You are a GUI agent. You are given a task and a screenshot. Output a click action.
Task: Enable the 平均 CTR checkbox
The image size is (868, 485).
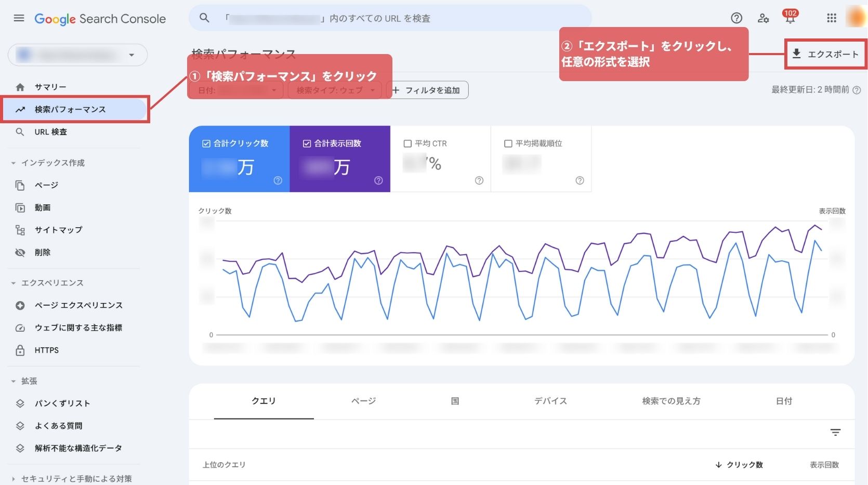click(407, 143)
